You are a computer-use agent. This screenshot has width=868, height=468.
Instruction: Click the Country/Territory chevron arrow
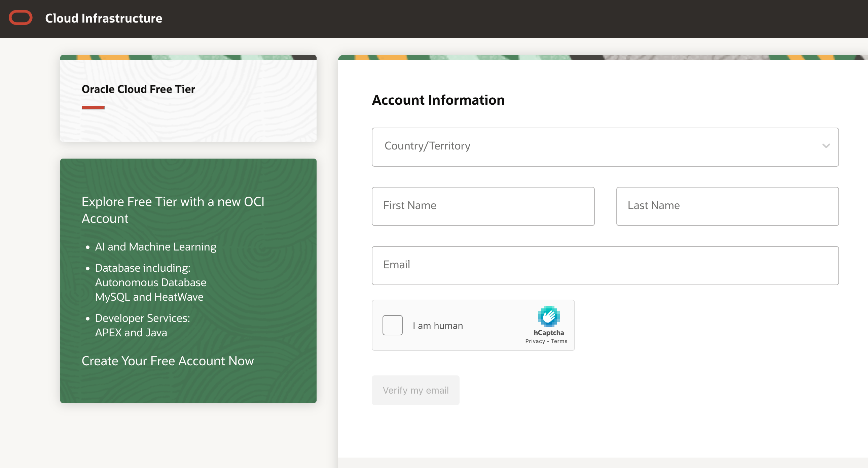click(x=826, y=146)
